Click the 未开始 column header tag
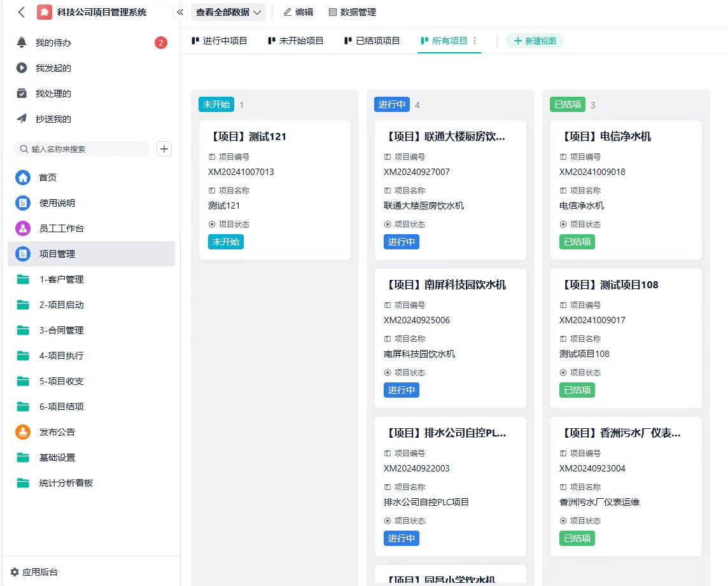Viewport: 728px width, 586px height. tap(216, 104)
